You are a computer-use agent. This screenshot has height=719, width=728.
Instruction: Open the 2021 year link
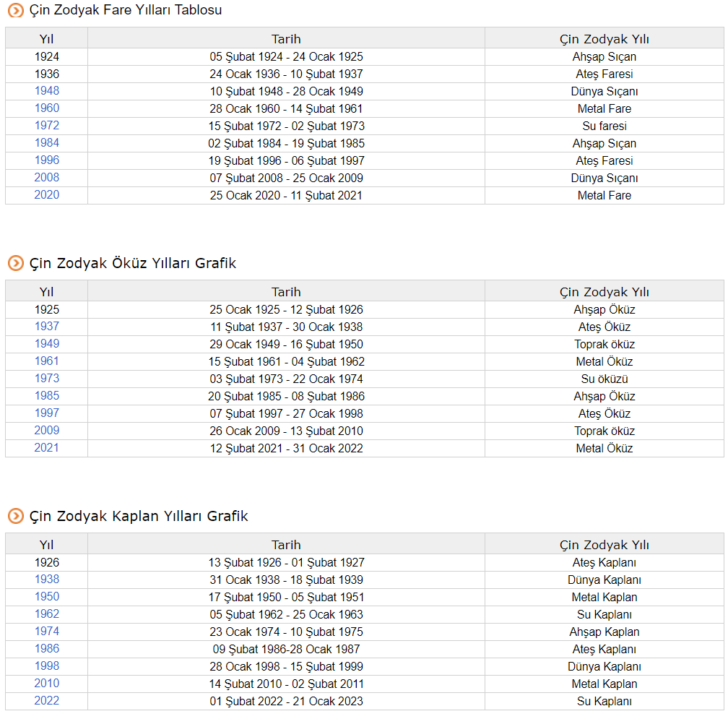(47, 448)
